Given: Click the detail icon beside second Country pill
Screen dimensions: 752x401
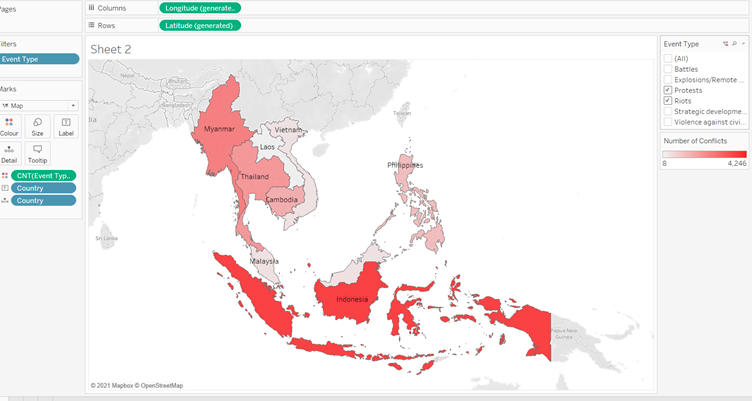Looking at the screenshot, I should point(5,200).
